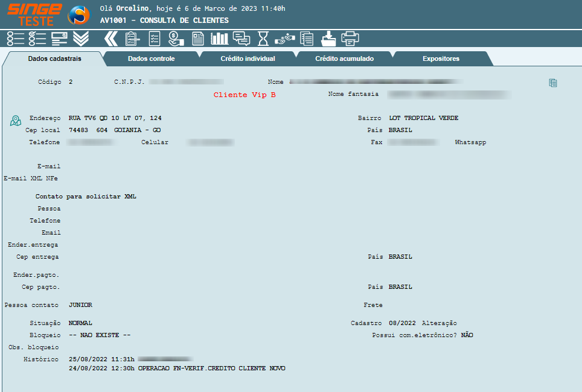Click the bar chart icon in the toolbar

point(219,39)
